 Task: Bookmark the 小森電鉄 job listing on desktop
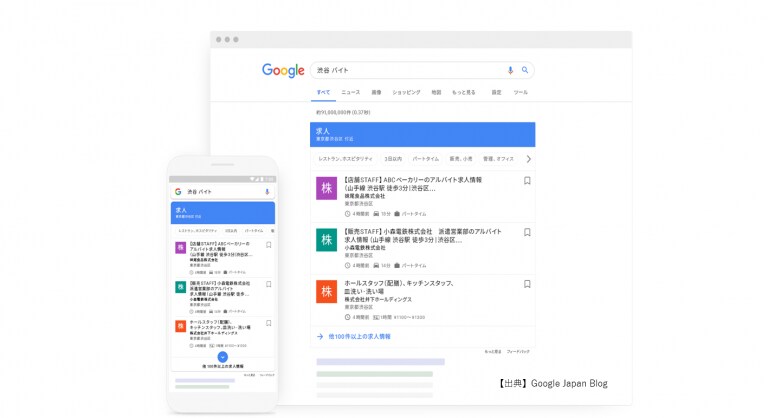tap(527, 232)
